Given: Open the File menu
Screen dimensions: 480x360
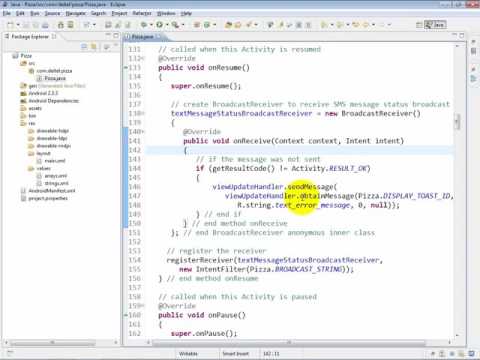Looking at the screenshot, I should click(7, 13).
